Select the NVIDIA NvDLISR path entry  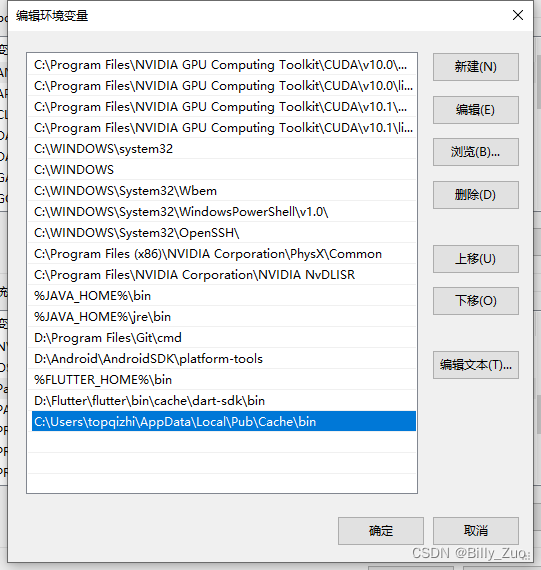tap(222, 275)
